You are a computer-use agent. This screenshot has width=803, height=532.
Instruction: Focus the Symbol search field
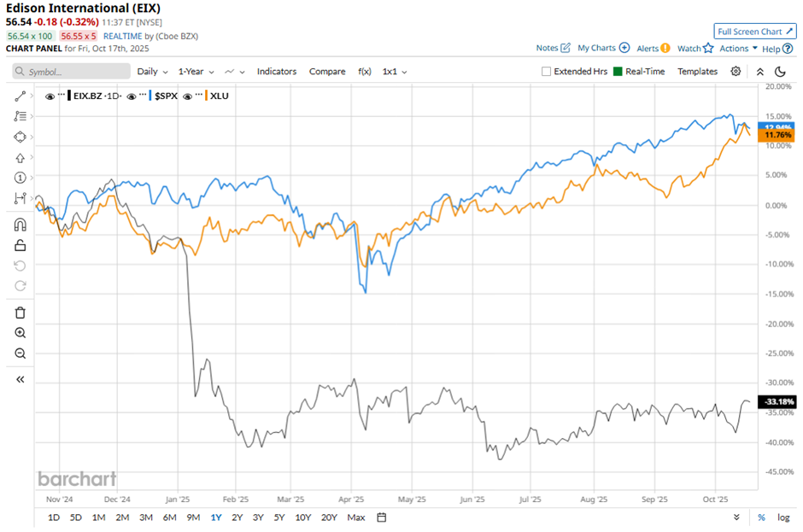[x=72, y=72]
